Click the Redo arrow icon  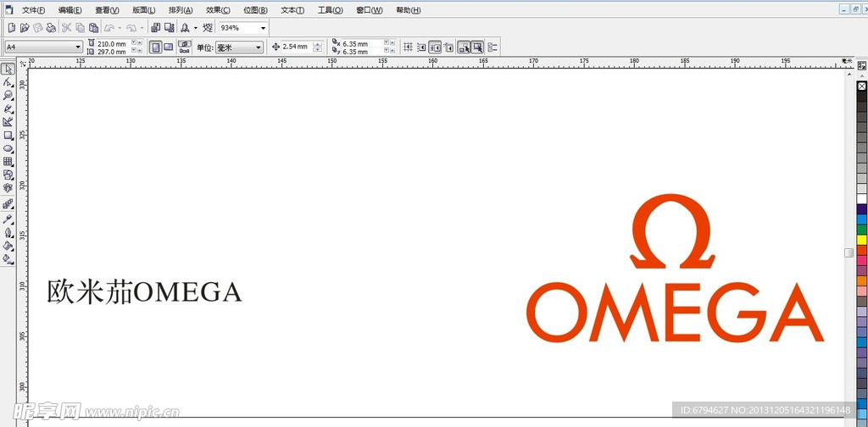click(131, 28)
